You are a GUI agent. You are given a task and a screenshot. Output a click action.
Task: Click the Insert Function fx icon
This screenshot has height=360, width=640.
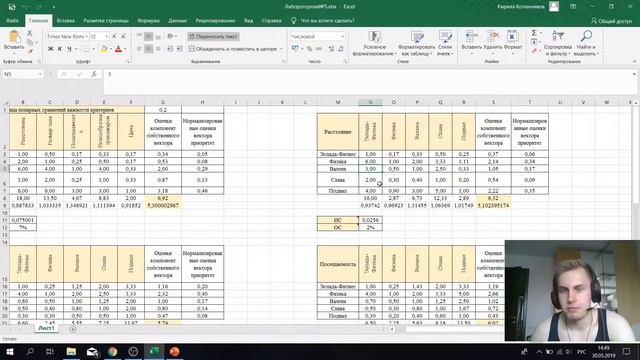point(94,74)
